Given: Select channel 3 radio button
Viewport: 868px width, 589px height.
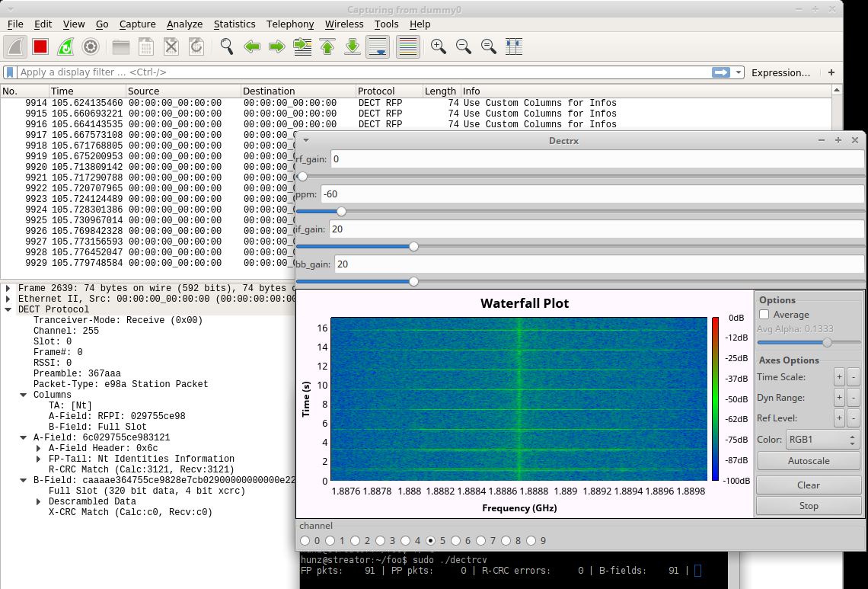Looking at the screenshot, I should (x=381, y=541).
